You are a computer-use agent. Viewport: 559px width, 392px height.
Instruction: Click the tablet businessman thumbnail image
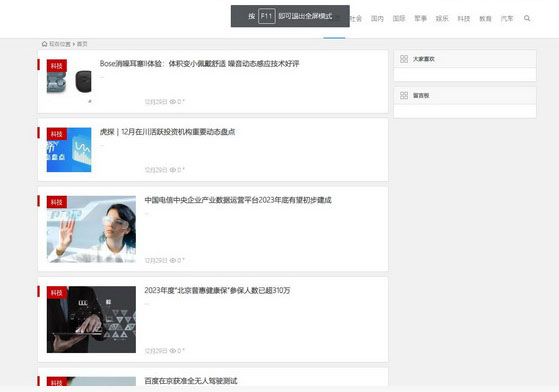pos(91,320)
